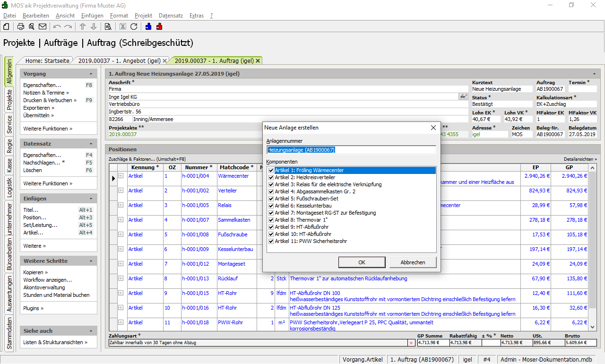Click the red puzzle piece icon
Image resolution: width=605 pixels, height=364 pixels.
pos(159,26)
